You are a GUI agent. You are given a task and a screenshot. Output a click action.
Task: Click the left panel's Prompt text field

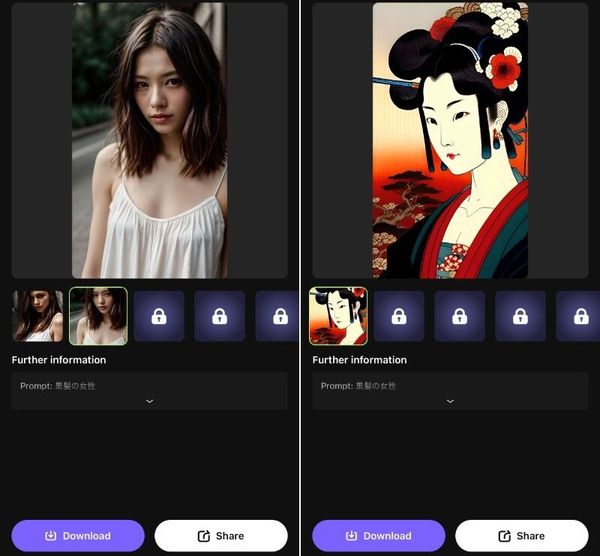click(x=149, y=391)
